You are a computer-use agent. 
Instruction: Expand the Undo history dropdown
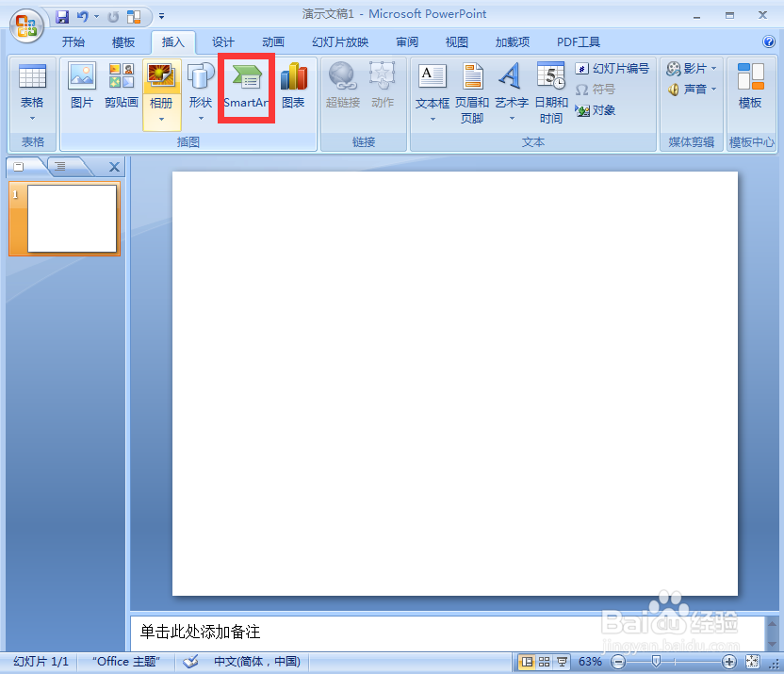(x=97, y=17)
